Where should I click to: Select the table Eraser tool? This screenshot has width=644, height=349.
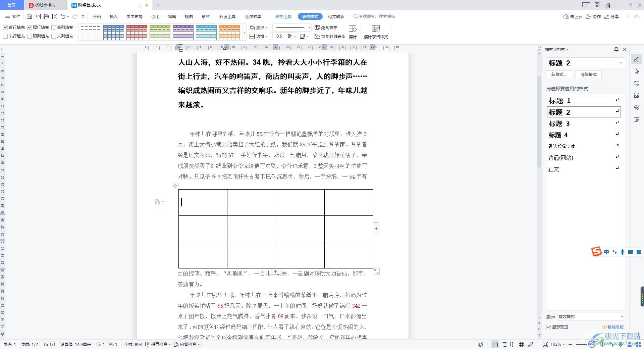pos(353,32)
